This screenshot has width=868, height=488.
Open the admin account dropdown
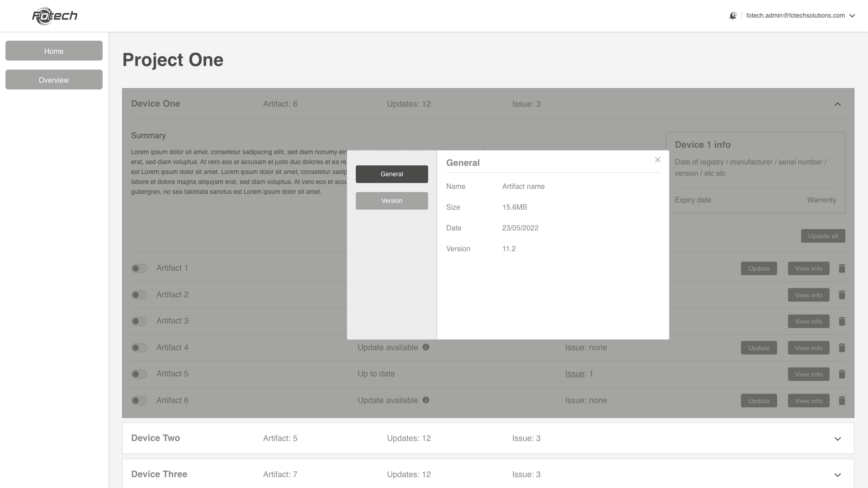coord(852,16)
